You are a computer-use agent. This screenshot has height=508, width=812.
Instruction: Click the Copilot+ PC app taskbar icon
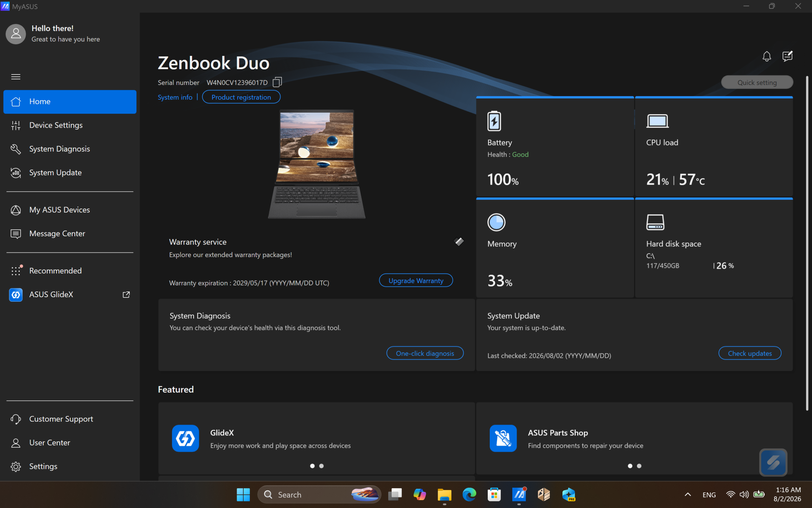568,495
